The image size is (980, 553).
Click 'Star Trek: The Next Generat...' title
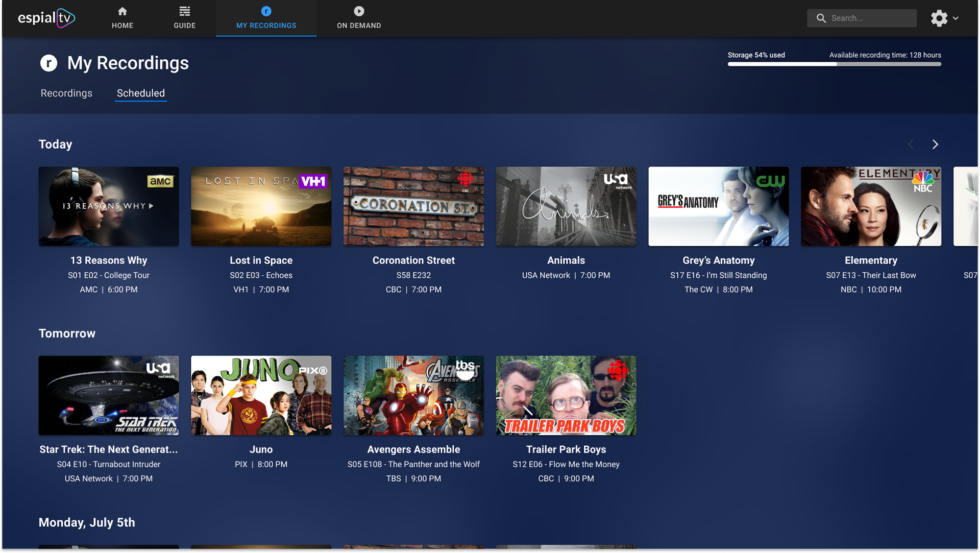(x=109, y=449)
